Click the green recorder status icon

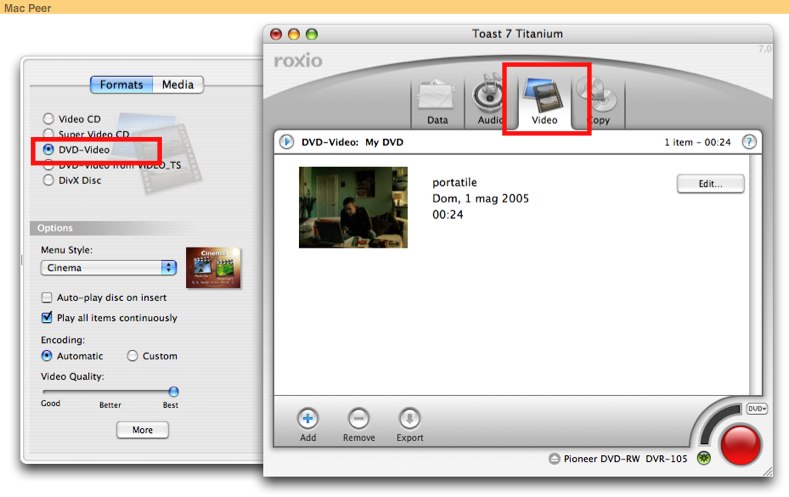point(703,458)
